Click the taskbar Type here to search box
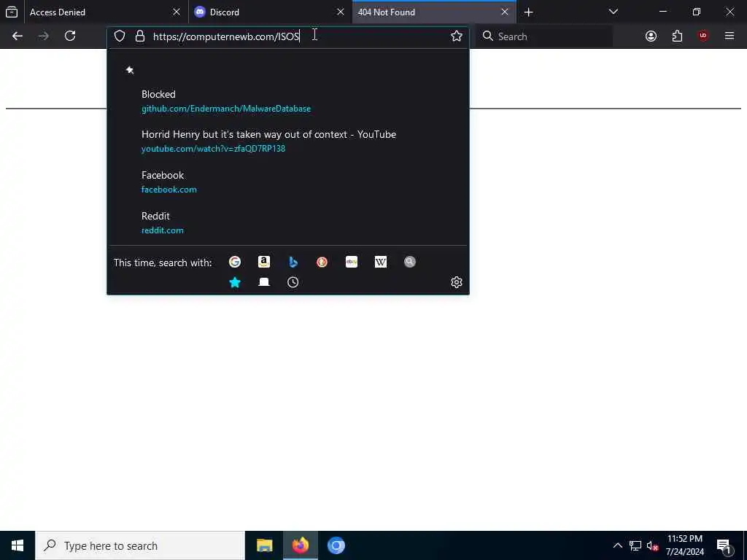Image resolution: width=747 pixels, height=560 pixels. click(139, 545)
